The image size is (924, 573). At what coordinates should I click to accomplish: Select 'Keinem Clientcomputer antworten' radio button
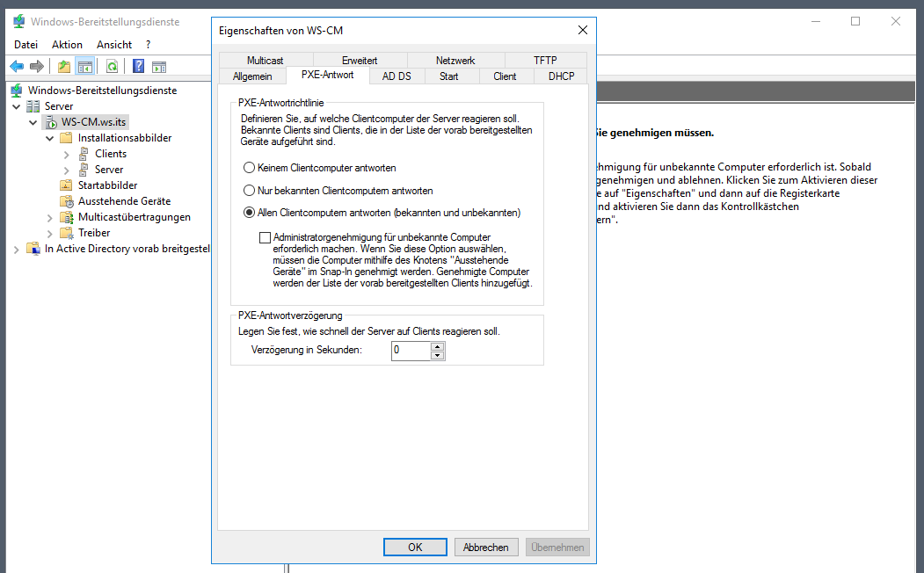pos(250,168)
